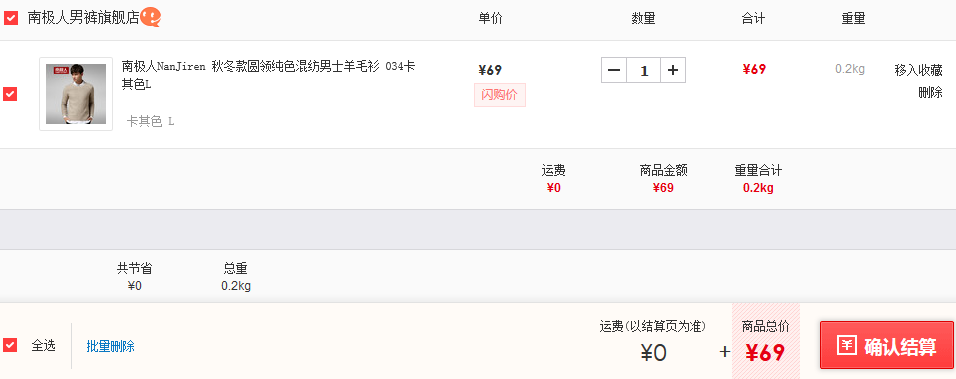Click the plus quantity button
Image resolution: width=956 pixels, height=379 pixels.
point(673,71)
